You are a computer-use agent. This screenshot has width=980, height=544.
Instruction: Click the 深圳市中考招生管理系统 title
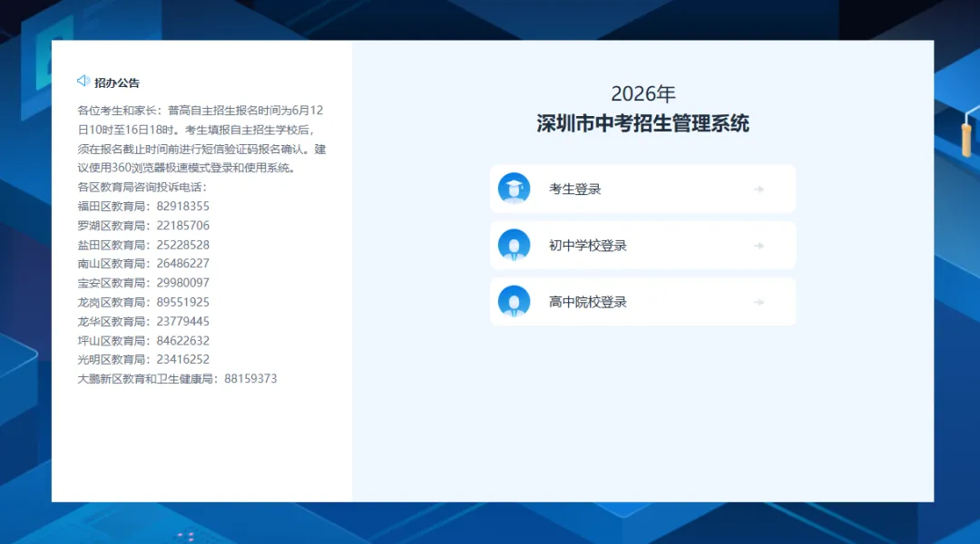point(642,123)
